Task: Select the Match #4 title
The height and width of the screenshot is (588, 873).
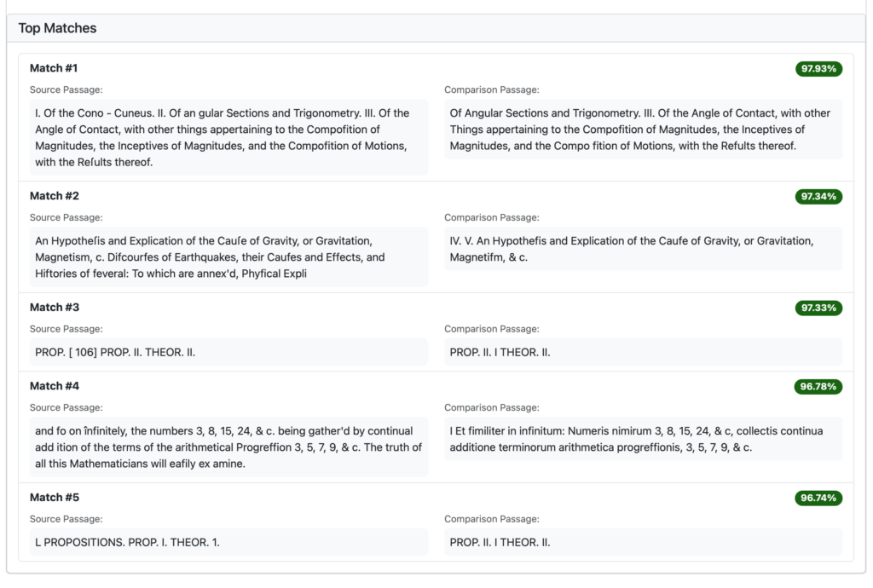Action: coord(54,386)
